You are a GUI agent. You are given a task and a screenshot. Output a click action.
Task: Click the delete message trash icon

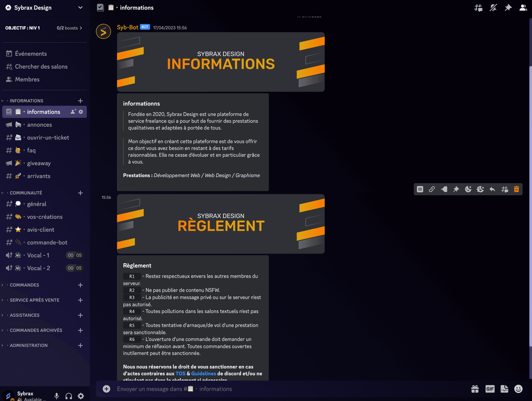(516, 189)
